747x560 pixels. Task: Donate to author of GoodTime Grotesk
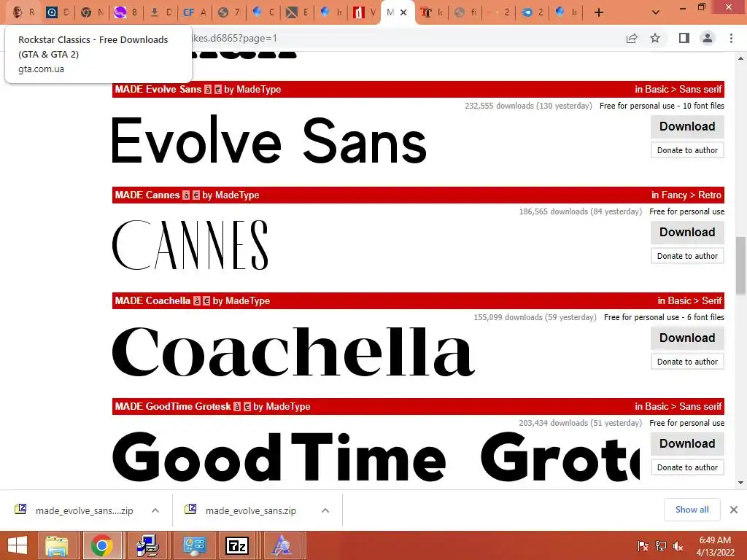tap(687, 467)
